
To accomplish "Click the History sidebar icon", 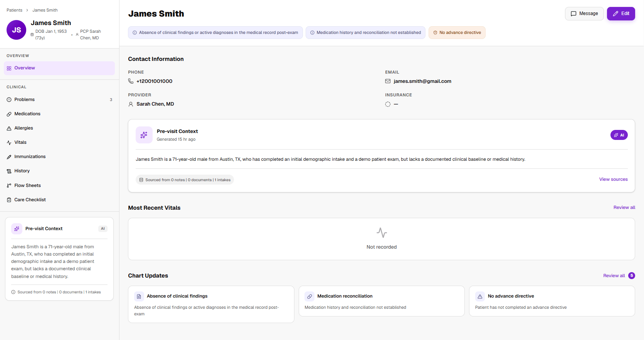I will [9, 171].
